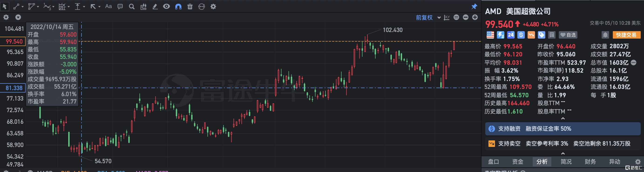Open the arrow marker variants dropdown
This screenshot has height=172, width=644.
[99, 7]
